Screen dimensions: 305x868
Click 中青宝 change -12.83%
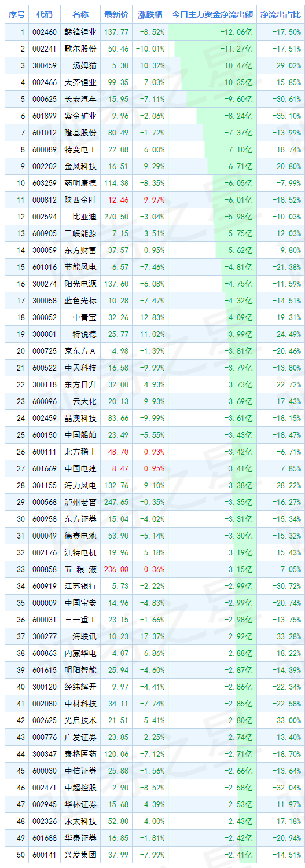click(151, 317)
